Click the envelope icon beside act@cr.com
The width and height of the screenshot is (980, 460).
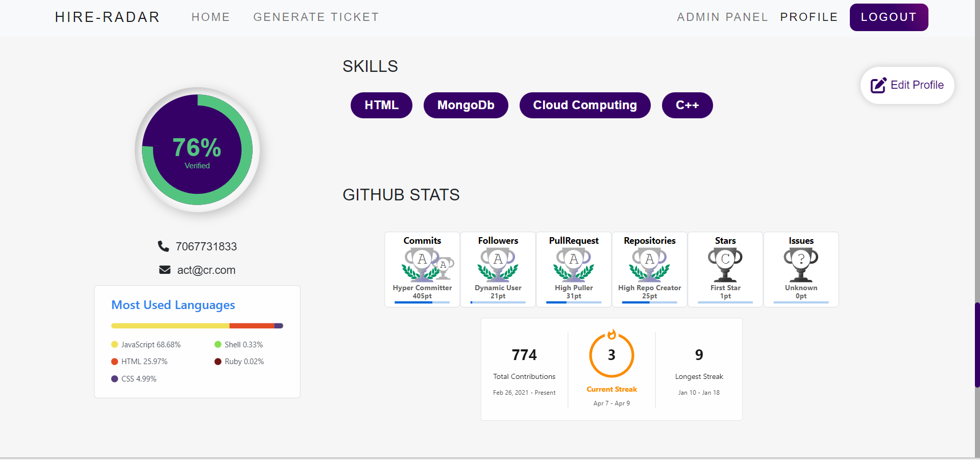165,270
